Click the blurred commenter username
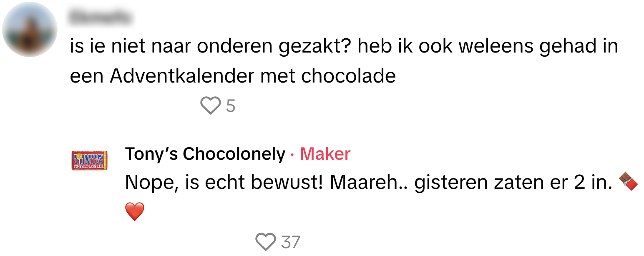This screenshot has height=256, width=644. pos(99,18)
